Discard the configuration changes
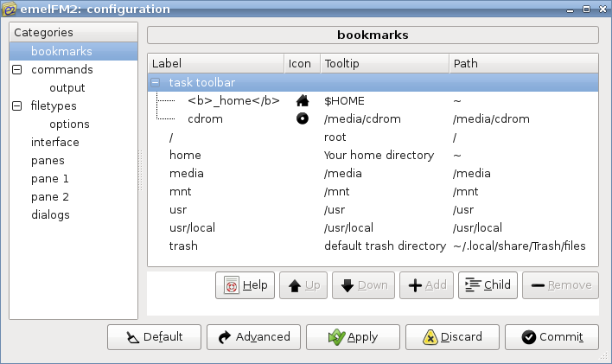Viewport: 612px width, 364px height. click(452, 337)
